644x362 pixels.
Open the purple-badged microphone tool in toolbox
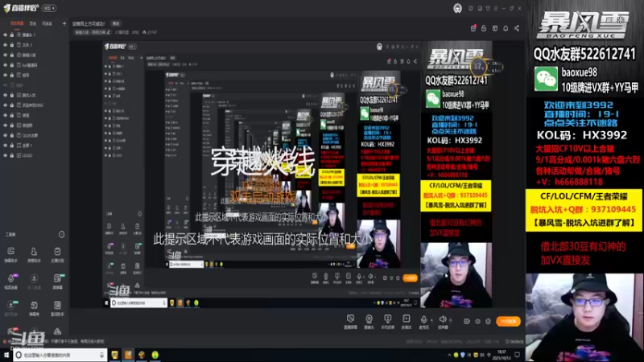tap(10, 281)
